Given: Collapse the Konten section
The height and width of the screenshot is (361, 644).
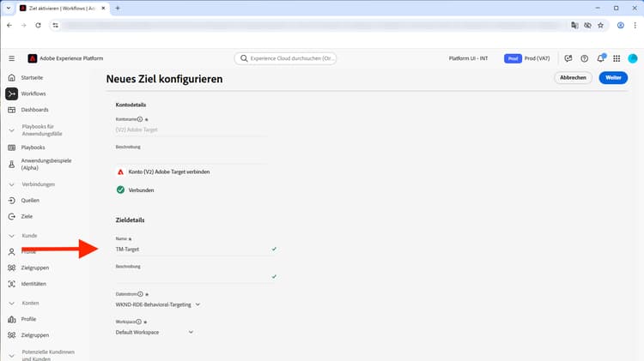Looking at the screenshot, I should tap(11, 304).
